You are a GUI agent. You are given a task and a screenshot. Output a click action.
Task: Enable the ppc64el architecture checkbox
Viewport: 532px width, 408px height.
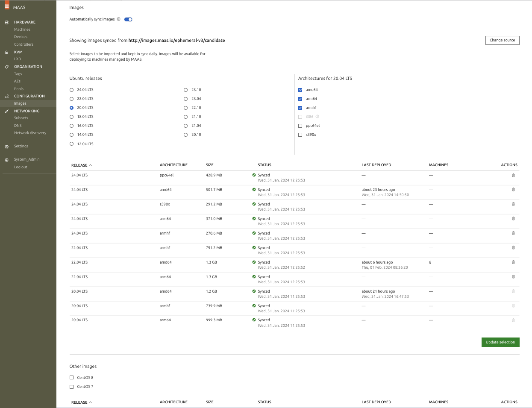point(300,126)
